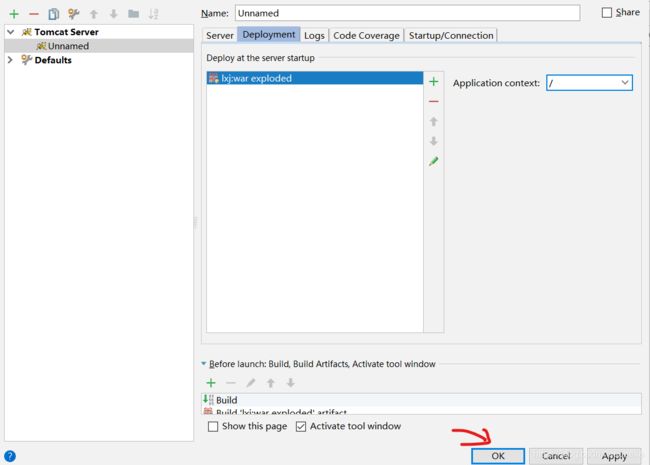The width and height of the screenshot is (650, 465).
Task: Select the Unnamed configuration in the tree
Action: tap(99, 46)
